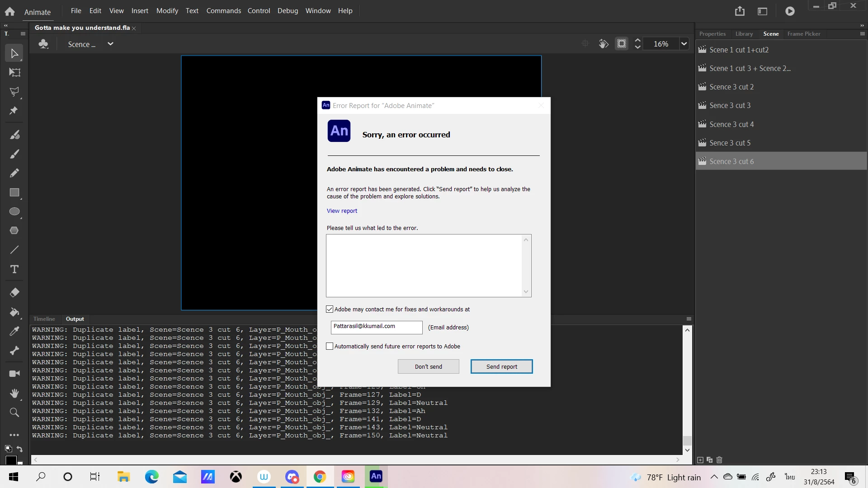This screenshot has width=868, height=488.
Task: Switch to the Library tab
Action: (x=744, y=34)
